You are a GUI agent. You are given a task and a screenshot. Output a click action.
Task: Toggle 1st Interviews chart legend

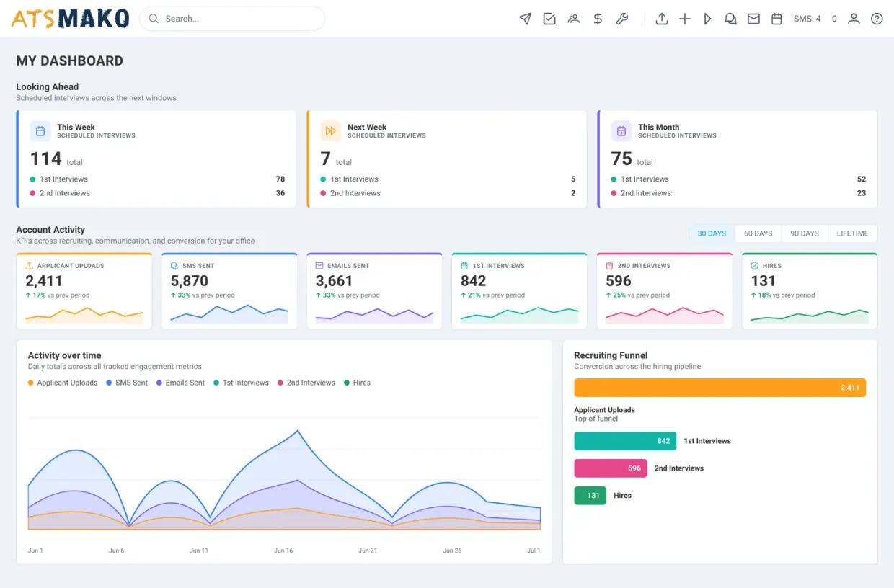[x=241, y=383]
